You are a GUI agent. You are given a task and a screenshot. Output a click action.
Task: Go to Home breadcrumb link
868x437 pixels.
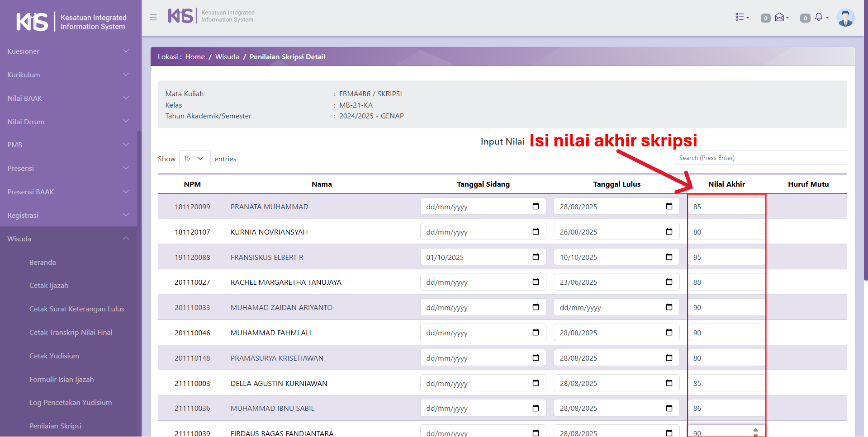click(195, 57)
